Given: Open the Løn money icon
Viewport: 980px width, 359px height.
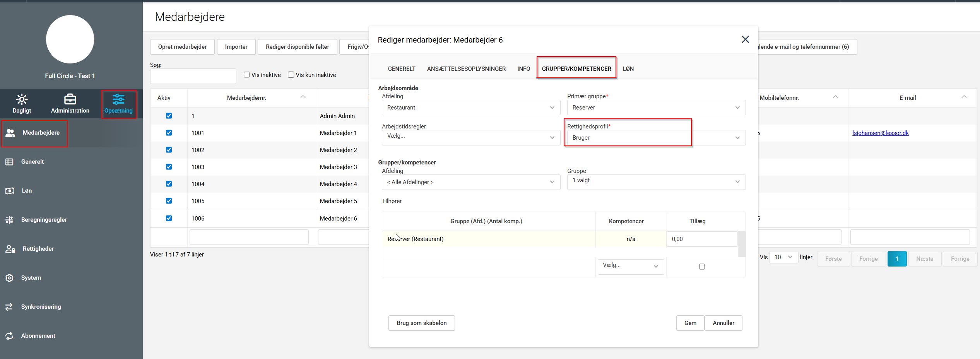Looking at the screenshot, I should (10, 191).
